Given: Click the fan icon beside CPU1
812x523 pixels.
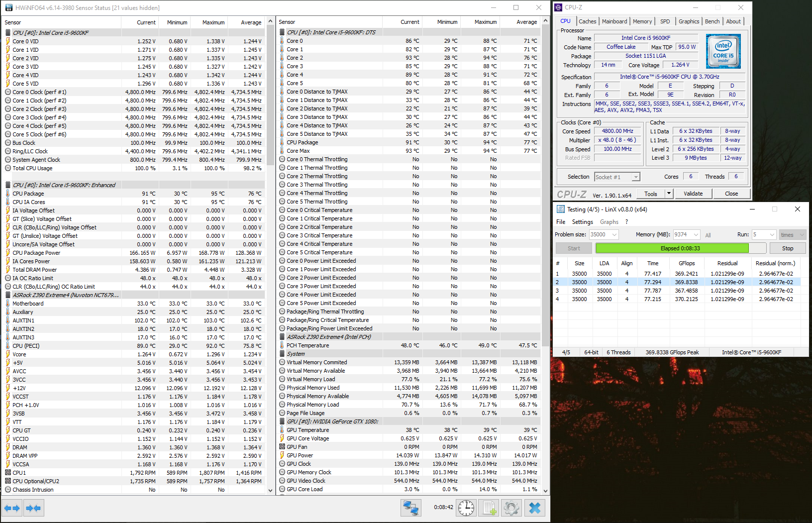Looking at the screenshot, I should pyautogui.click(x=8, y=473).
